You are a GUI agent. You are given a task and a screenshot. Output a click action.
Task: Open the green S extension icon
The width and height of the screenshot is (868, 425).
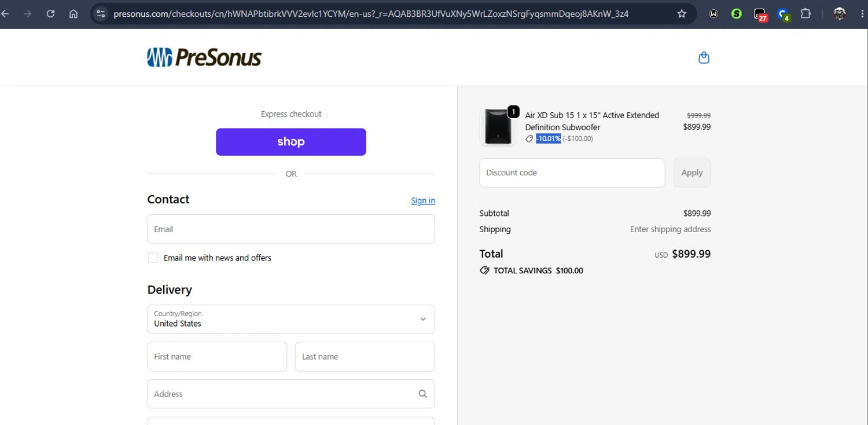(737, 14)
